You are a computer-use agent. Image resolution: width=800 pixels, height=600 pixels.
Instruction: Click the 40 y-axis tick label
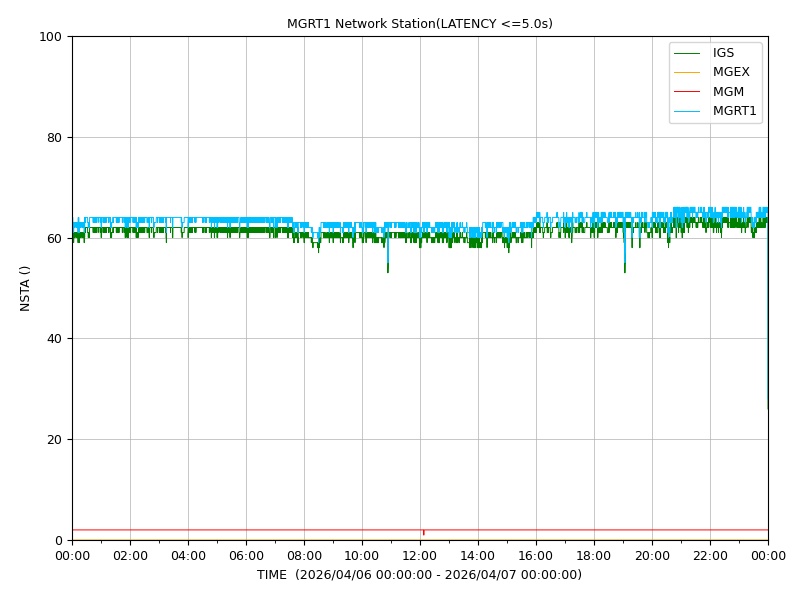tap(55, 339)
